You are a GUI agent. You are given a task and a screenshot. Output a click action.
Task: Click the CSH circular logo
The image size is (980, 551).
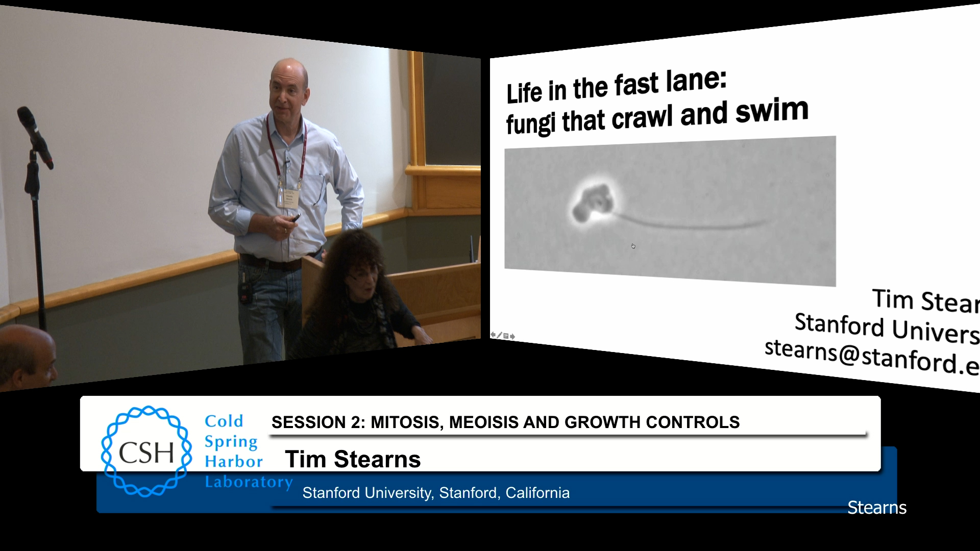[x=146, y=451]
